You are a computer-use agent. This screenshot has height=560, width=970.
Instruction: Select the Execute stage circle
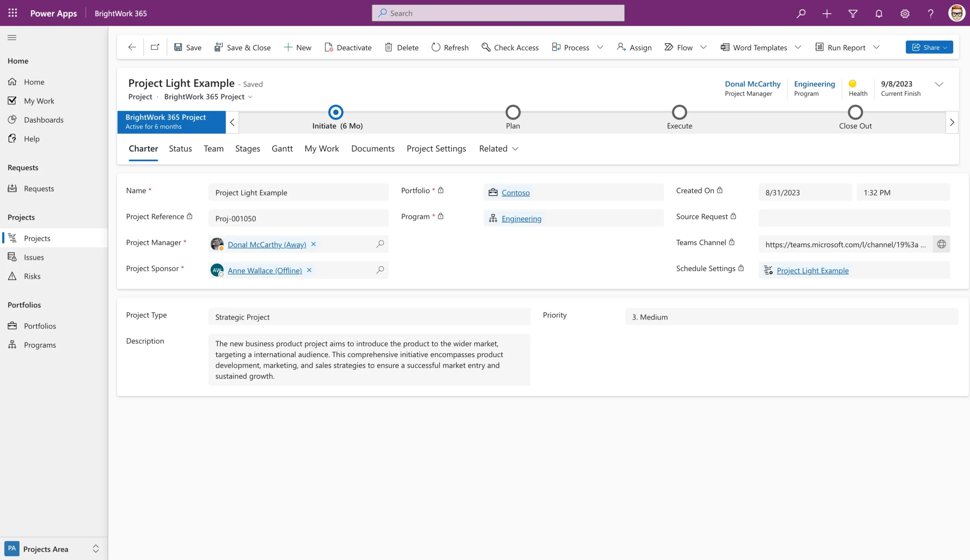pos(679,112)
